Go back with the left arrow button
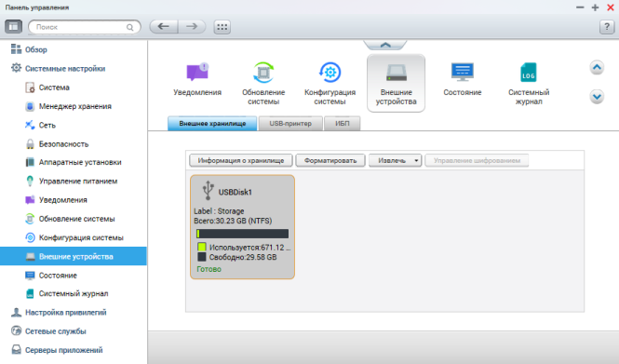This screenshot has width=619, height=364. (x=164, y=27)
